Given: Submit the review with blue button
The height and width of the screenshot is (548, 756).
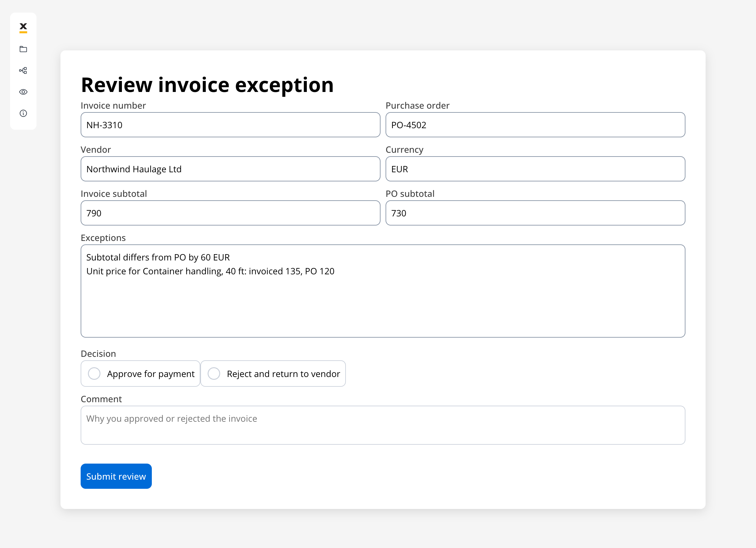Looking at the screenshot, I should pos(116,476).
